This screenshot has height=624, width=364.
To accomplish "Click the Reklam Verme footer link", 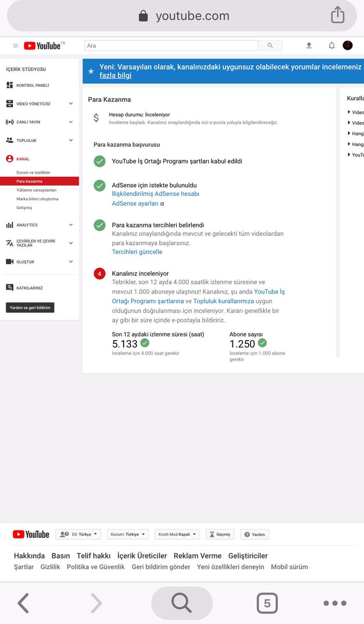I will coord(198,556).
